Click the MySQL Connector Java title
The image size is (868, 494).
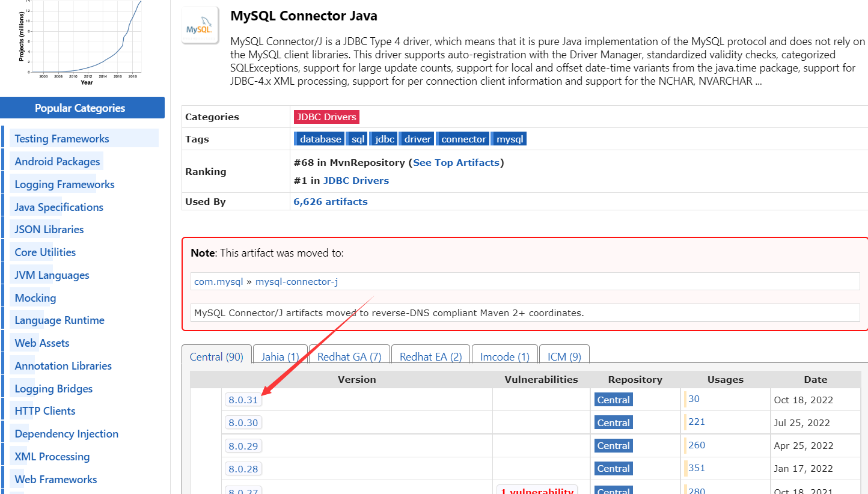(x=304, y=16)
